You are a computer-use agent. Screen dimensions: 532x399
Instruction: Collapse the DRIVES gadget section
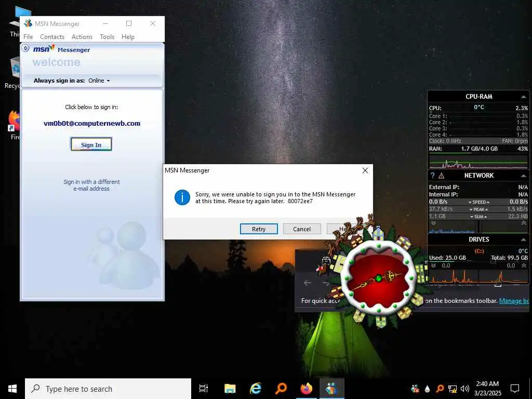coord(523,240)
